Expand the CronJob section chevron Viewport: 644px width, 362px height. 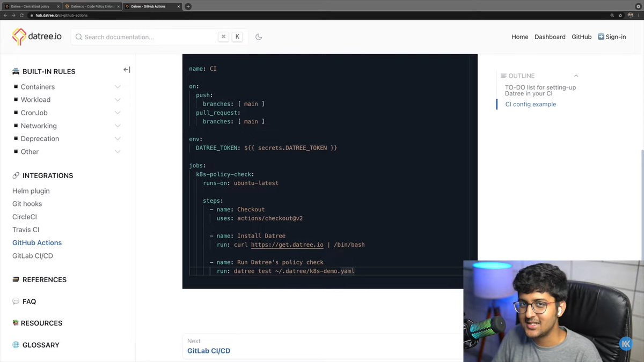pyautogui.click(x=118, y=113)
